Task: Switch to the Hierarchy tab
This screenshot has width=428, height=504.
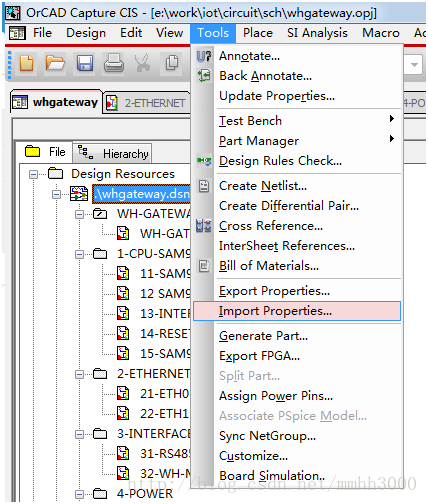Action: point(113,153)
